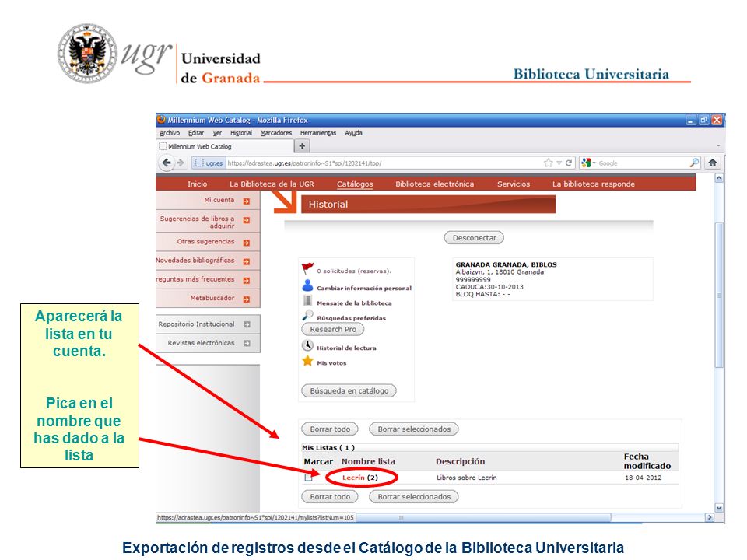This screenshot has width=747, height=560.
Task: Open the Ver menu
Action: pyautogui.click(x=217, y=133)
